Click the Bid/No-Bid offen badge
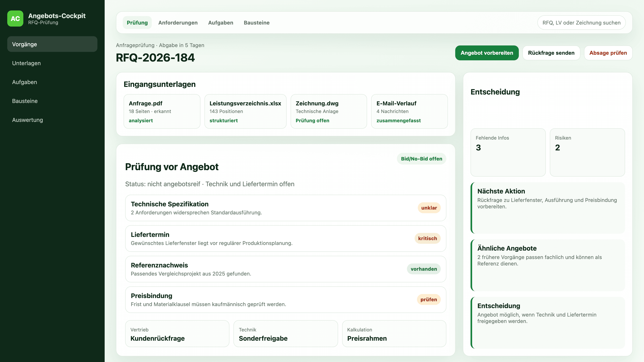This screenshot has height=362, width=644. [421, 159]
